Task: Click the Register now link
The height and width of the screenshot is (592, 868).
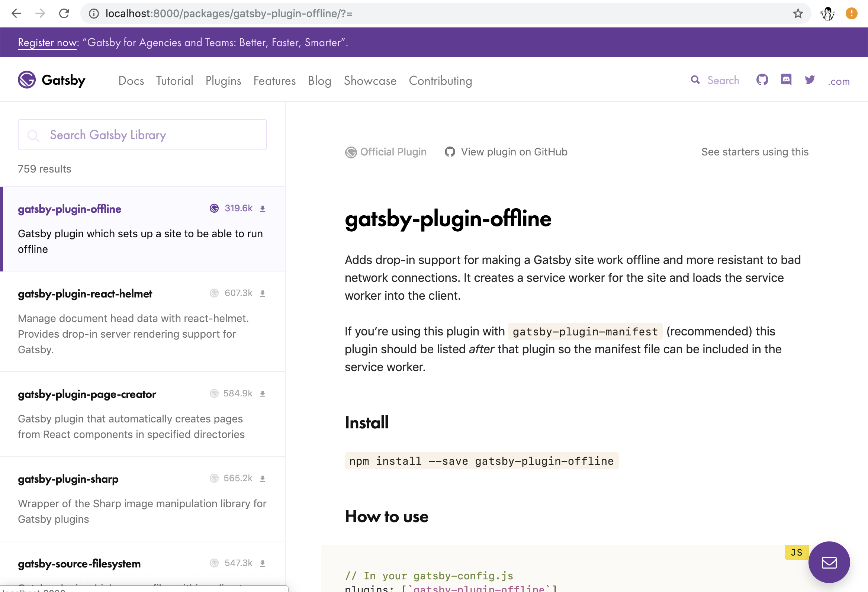Action: 48,43
